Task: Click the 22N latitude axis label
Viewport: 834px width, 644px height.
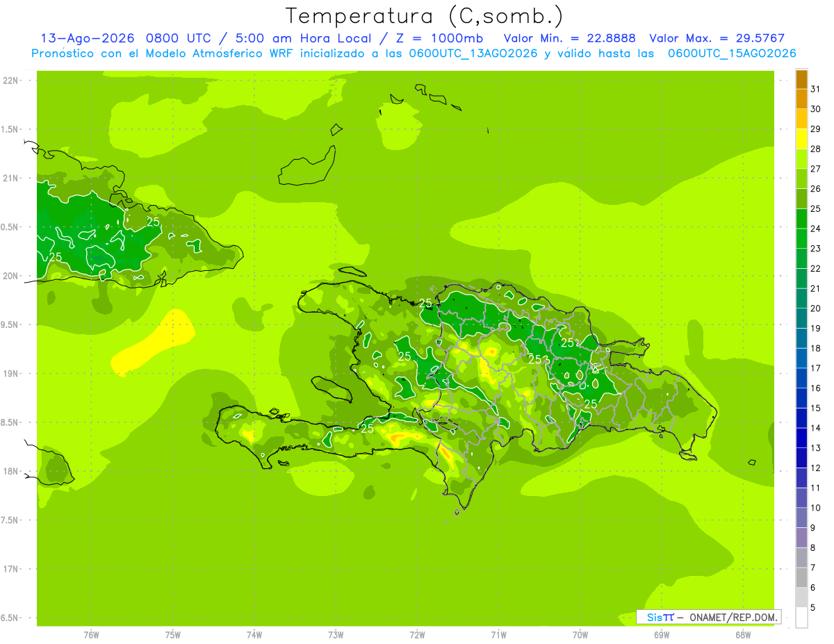Action: pos(10,81)
